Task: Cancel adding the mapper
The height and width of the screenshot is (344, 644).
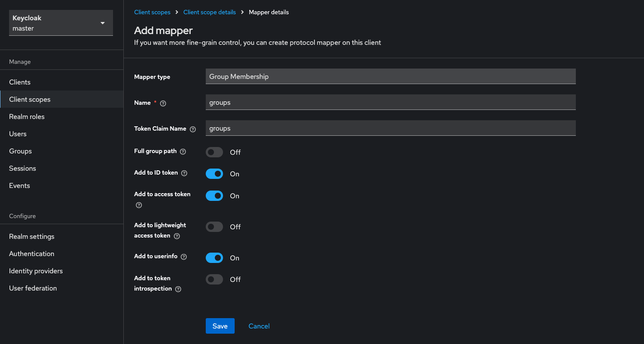Action: pyautogui.click(x=259, y=326)
